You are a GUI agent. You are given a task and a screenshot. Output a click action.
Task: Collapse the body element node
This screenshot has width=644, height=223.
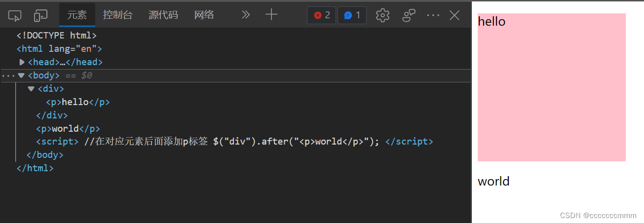[x=21, y=75]
